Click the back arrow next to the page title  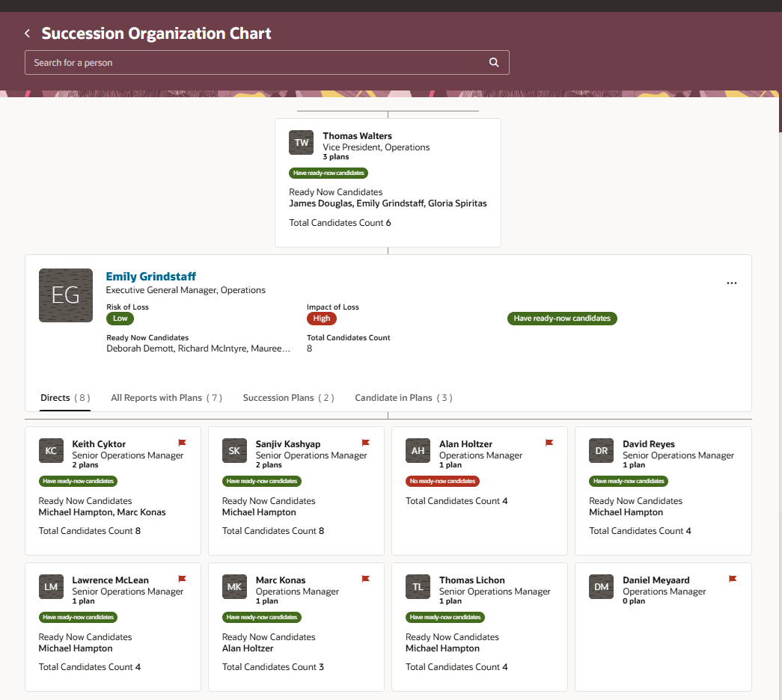26,33
